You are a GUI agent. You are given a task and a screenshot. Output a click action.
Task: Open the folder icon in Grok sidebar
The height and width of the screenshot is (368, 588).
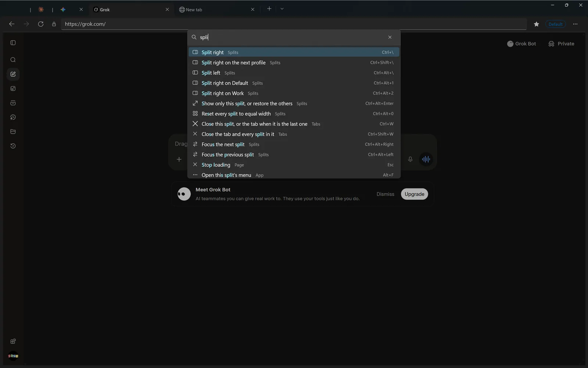pyautogui.click(x=13, y=131)
